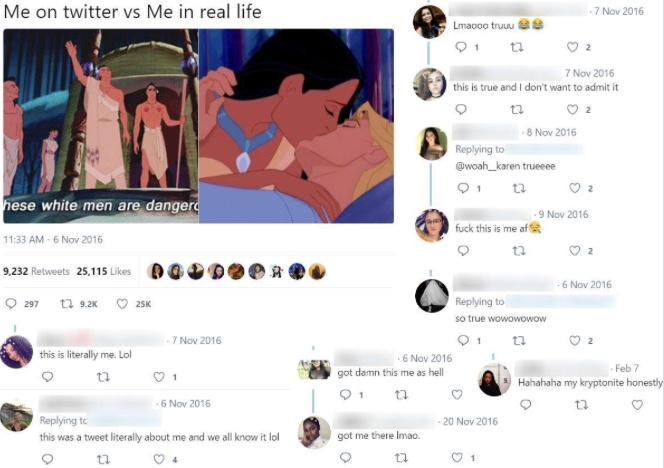Like the main tweet with 25K likes
The height and width of the screenshot is (468, 664).
click(x=122, y=304)
